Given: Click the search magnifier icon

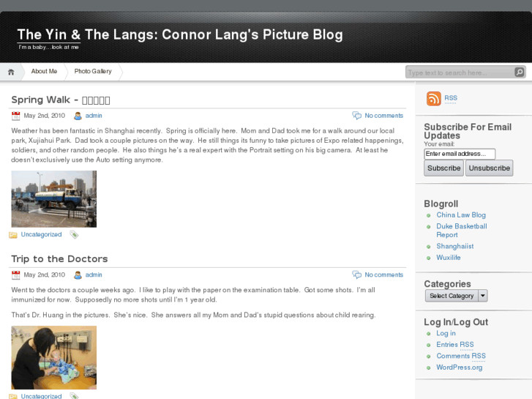Looking at the screenshot, I should 519,72.
